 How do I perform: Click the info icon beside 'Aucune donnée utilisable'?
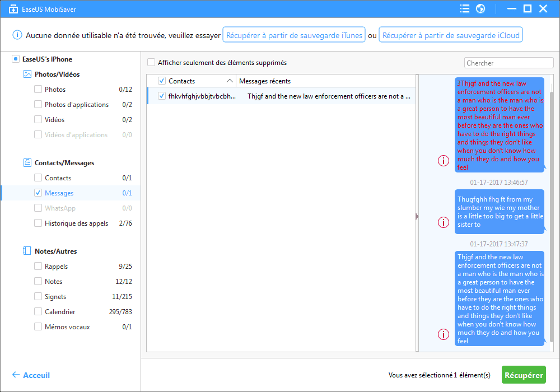pos(17,35)
